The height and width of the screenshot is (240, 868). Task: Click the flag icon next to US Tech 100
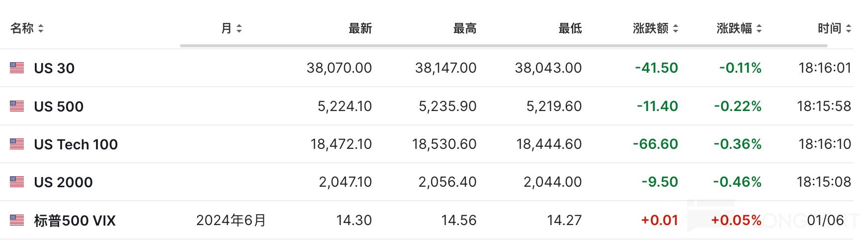(17, 144)
